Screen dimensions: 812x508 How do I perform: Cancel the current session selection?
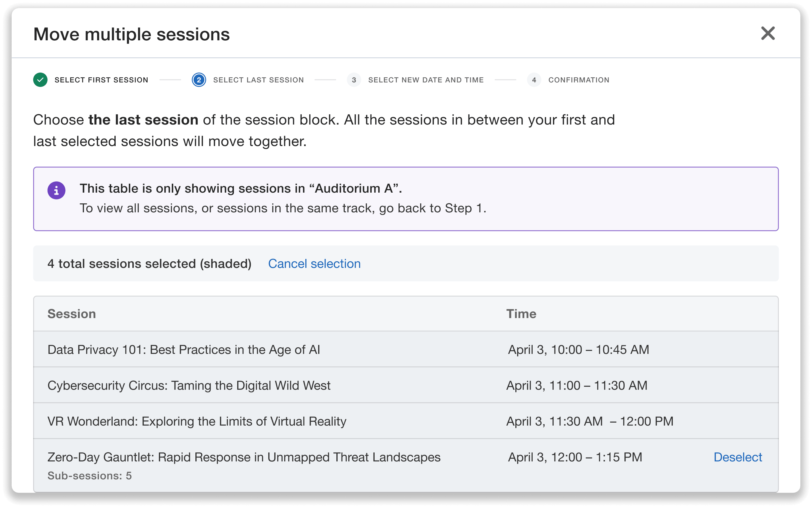314,263
